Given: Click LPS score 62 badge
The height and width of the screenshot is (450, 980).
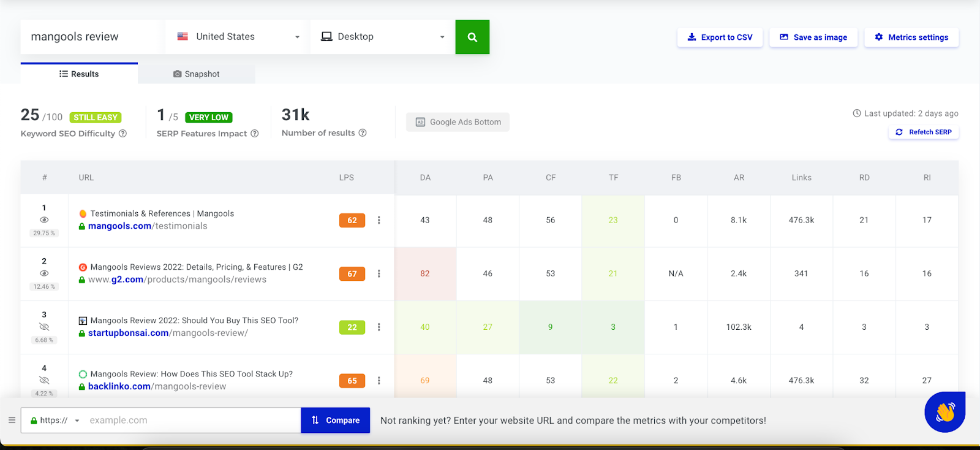Looking at the screenshot, I should tap(352, 220).
